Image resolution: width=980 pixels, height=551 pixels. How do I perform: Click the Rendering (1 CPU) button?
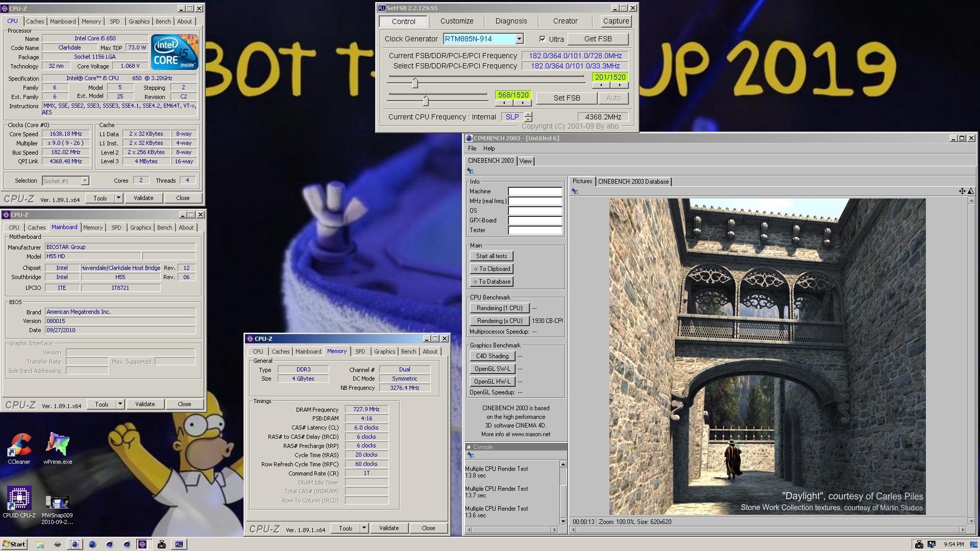coord(500,308)
